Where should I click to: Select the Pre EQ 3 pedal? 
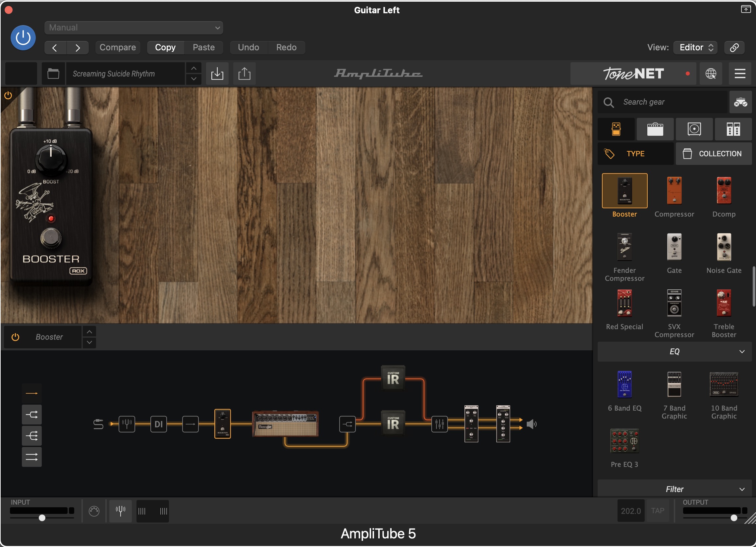[x=624, y=441]
